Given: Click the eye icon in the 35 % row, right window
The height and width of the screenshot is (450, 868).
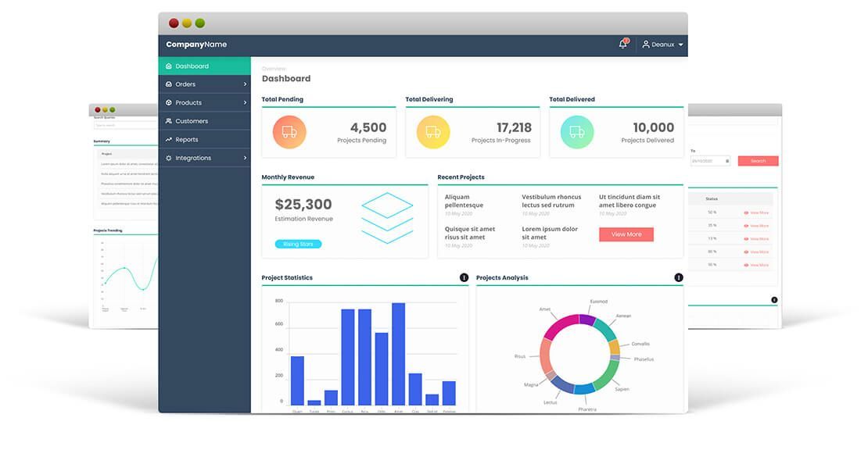Looking at the screenshot, I should 746,226.
